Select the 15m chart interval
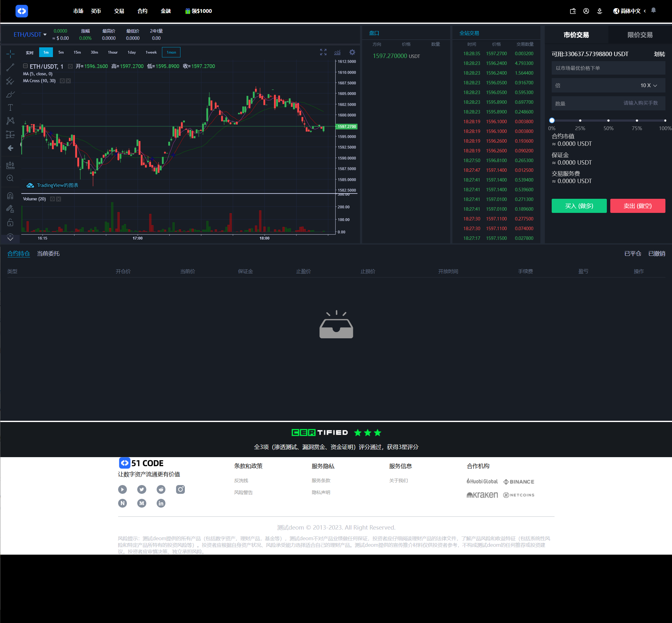This screenshot has width=672, height=623. point(77,52)
